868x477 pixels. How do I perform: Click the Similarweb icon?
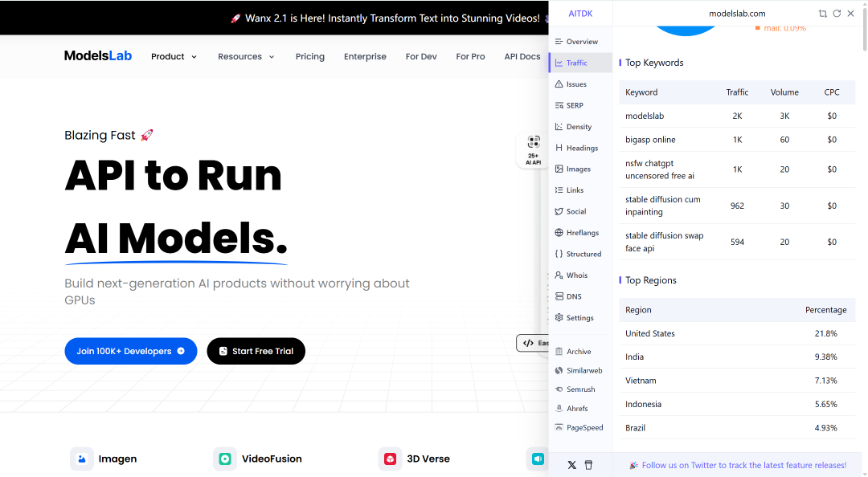coord(559,370)
